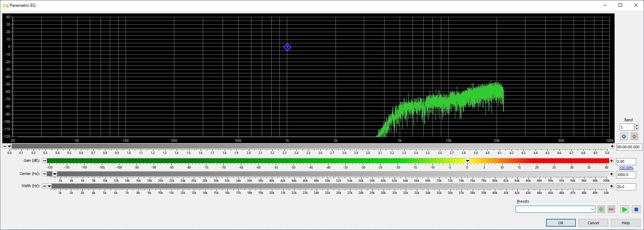Click the minus button beside Center (Hz)
644x230 pixels.
44,174
